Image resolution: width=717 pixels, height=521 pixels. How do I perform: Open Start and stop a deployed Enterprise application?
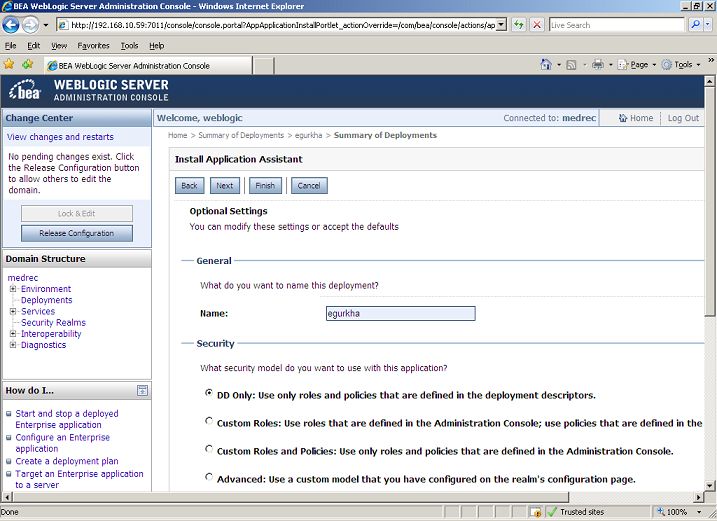tap(67, 419)
